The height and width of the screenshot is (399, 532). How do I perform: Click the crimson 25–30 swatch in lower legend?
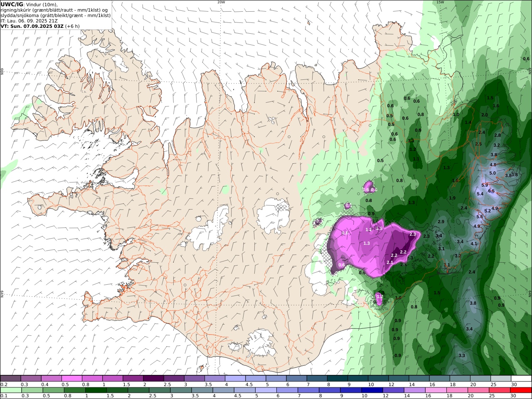pos(499,390)
